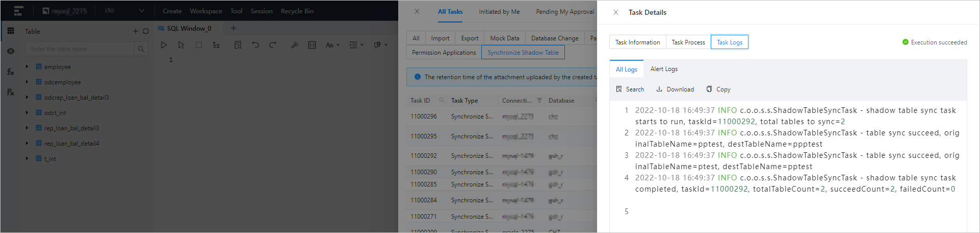The height and width of the screenshot is (233, 980).
Task: Click the Undo icon in SQL toolbar
Action: 255,45
